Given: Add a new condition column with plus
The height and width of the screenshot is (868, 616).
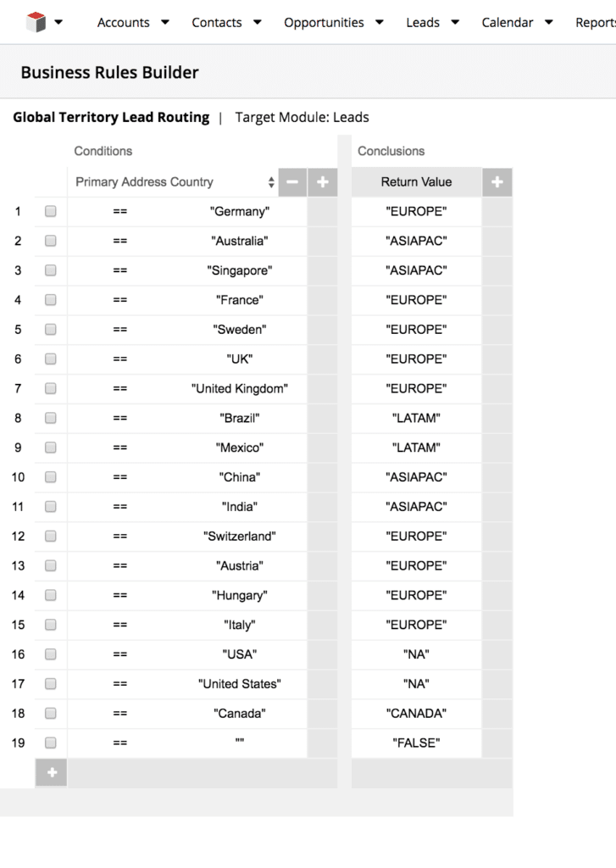Looking at the screenshot, I should (x=323, y=182).
